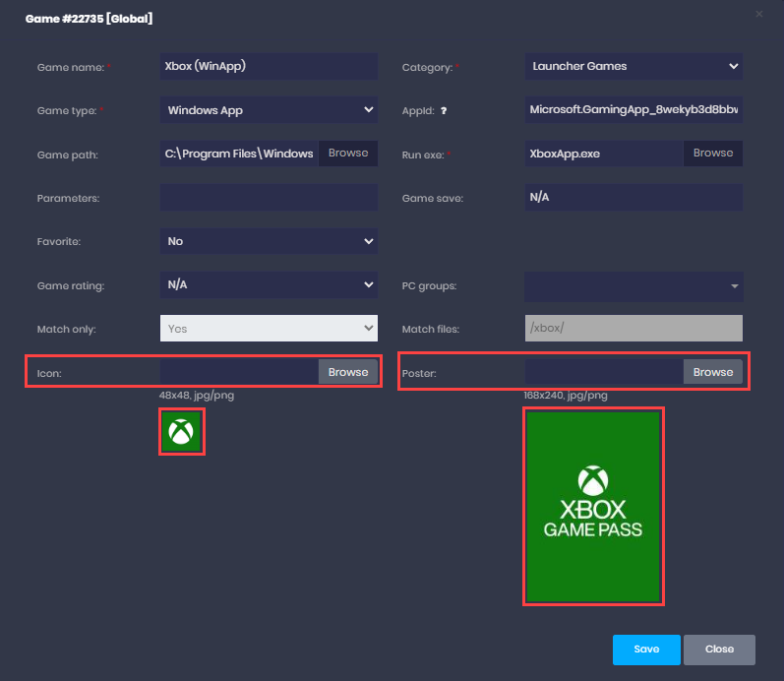Click the Xbox Game Pass poster image
The height and width of the screenshot is (681, 784).
[593, 506]
